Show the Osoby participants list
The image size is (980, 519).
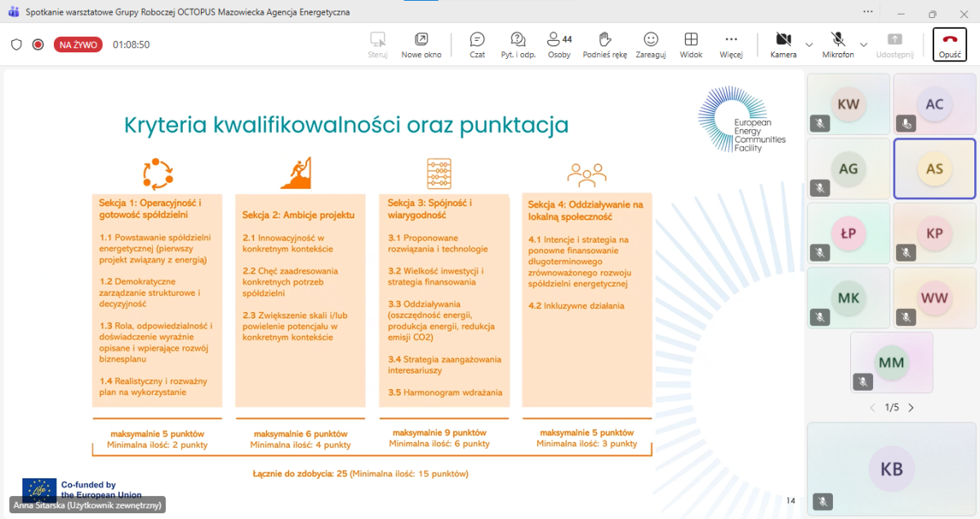(559, 44)
